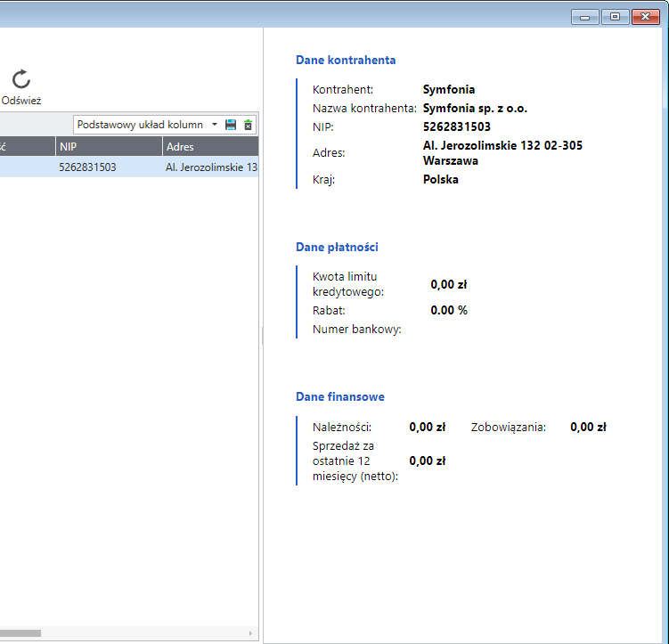The image size is (669, 644).
Task: Close the window with the red X button
Action: [x=644, y=16]
